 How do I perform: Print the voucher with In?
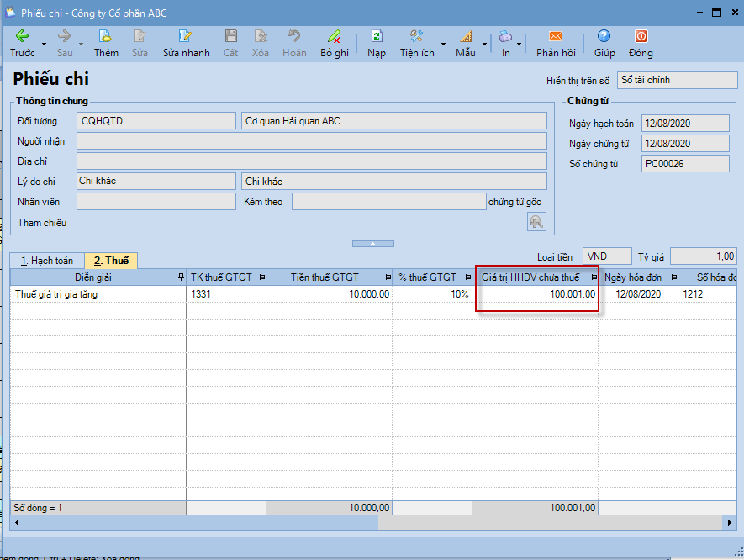pos(506,43)
